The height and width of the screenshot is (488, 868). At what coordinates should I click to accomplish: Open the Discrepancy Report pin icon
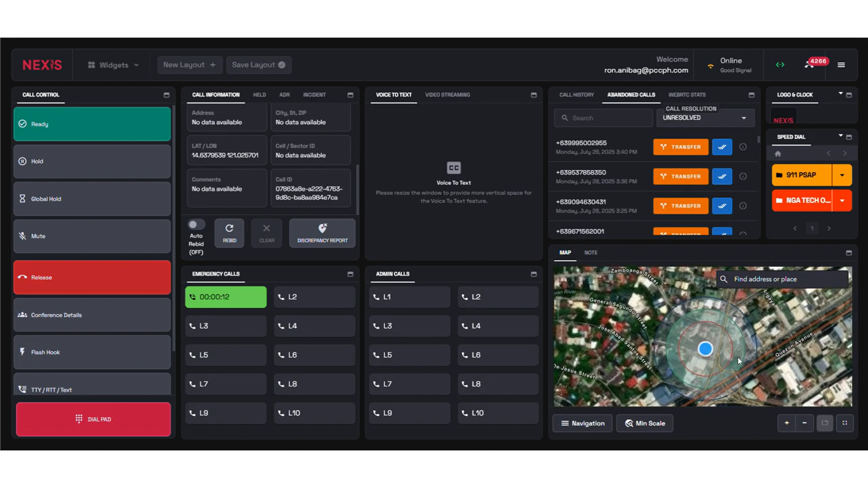(322, 228)
